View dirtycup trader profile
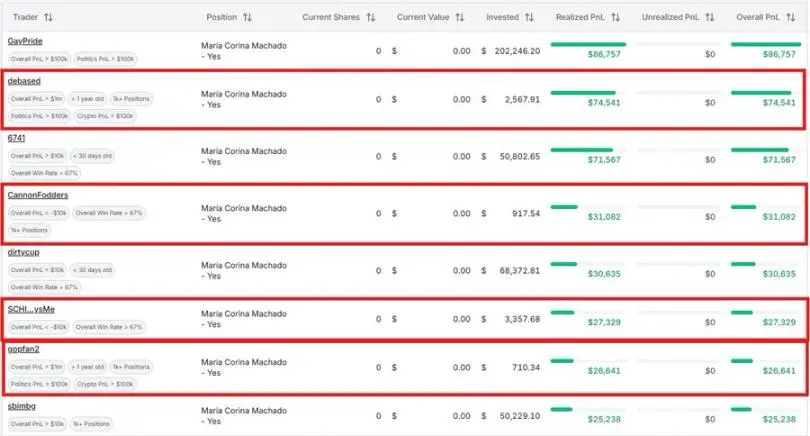Screen dimensions: 810x436 tap(24, 252)
